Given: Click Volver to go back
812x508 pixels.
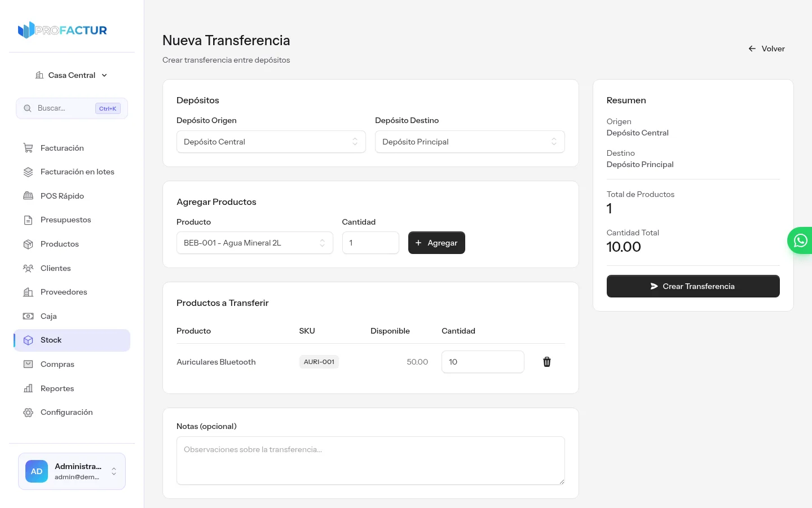Looking at the screenshot, I should (x=766, y=49).
